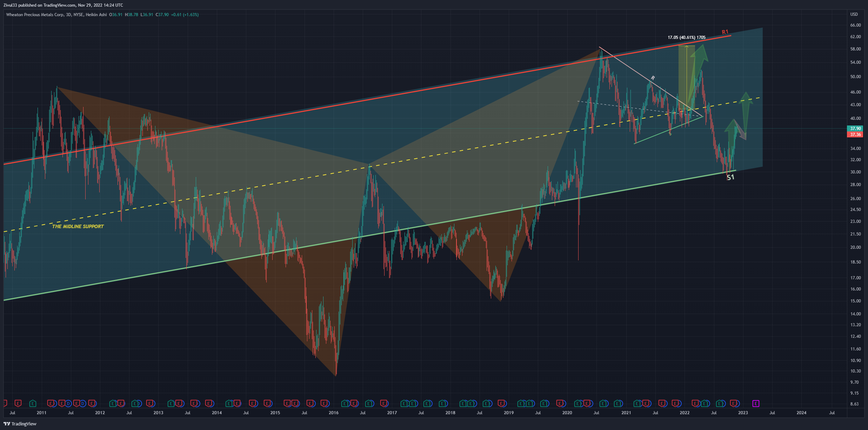Click the +0.61 (+1.63%) change value
Image resolution: width=868 pixels, height=430 pixels.
pos(185,15)
